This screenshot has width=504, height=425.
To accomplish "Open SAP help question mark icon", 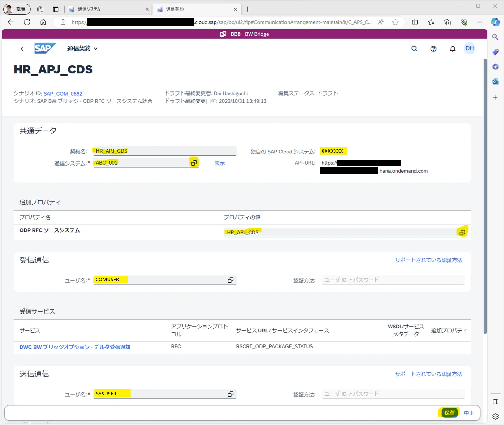I will click(433, 49).
